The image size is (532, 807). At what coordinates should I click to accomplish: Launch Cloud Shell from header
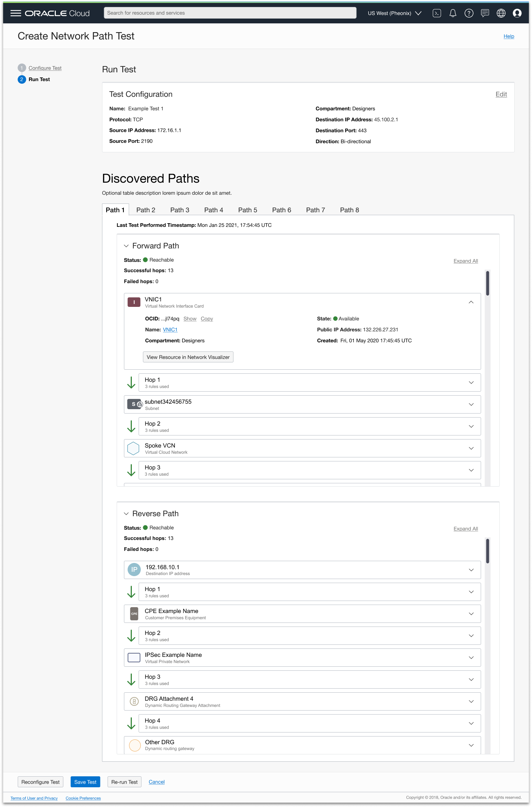pyautogui.click(x=437, y=13)
